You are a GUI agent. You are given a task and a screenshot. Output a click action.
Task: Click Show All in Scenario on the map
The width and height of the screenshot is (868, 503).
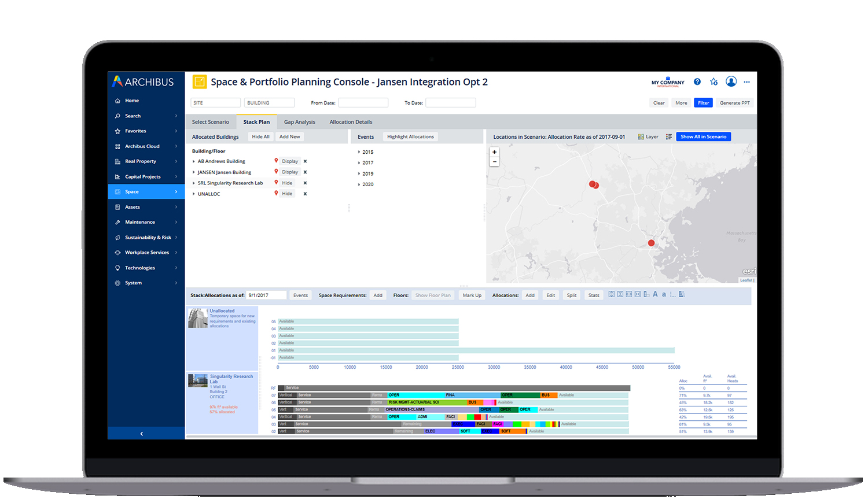coord(704,136)
